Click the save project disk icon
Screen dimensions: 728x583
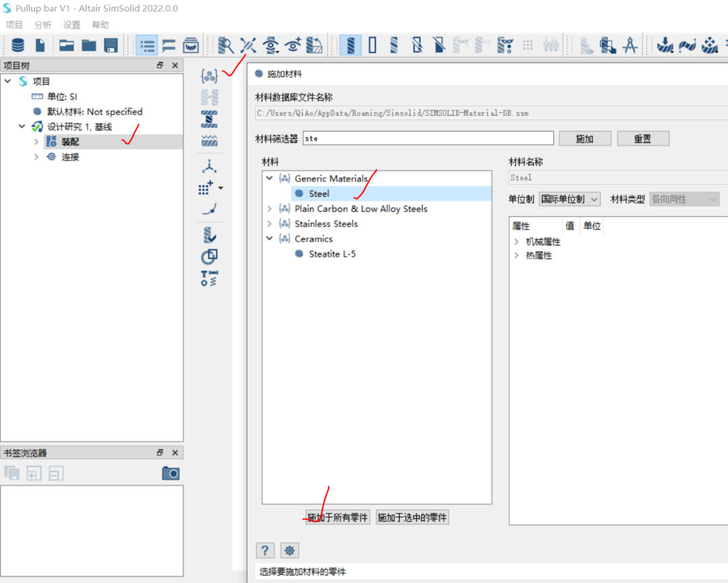pyautogui.click(x=111, y=45)
